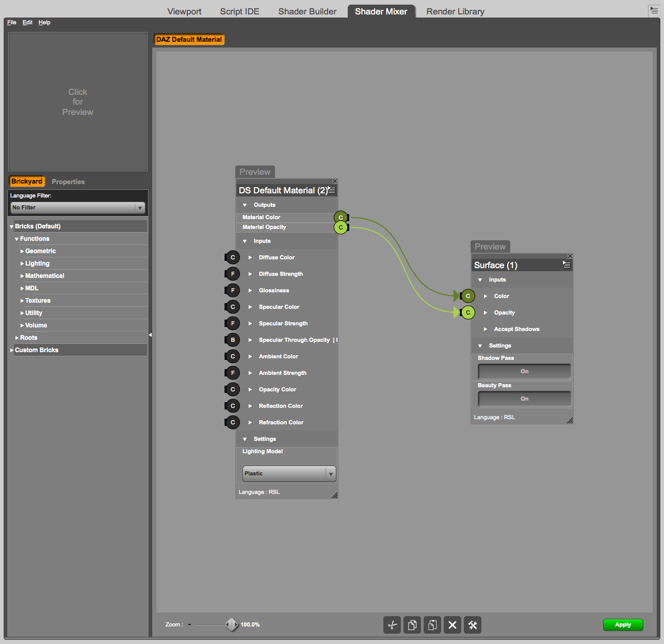The height and width of the screenshot is (644, 664).
Task: Open the Language Filter dropdown
Action: 78,207
